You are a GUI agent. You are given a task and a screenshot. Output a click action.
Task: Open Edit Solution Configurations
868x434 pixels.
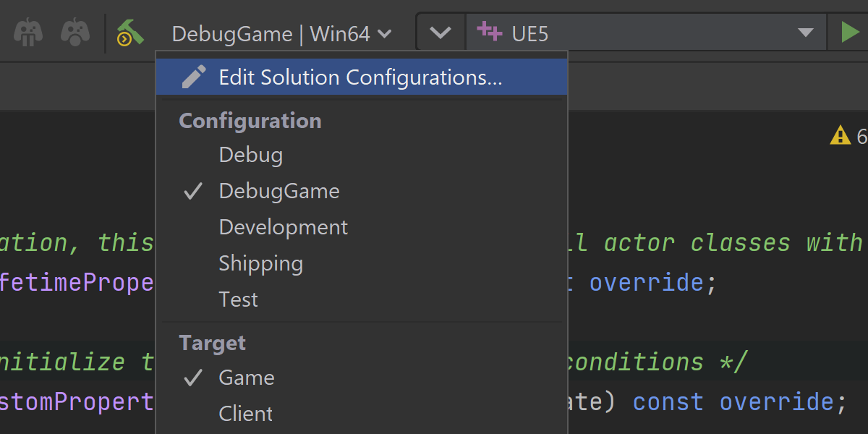coord(360,77)
